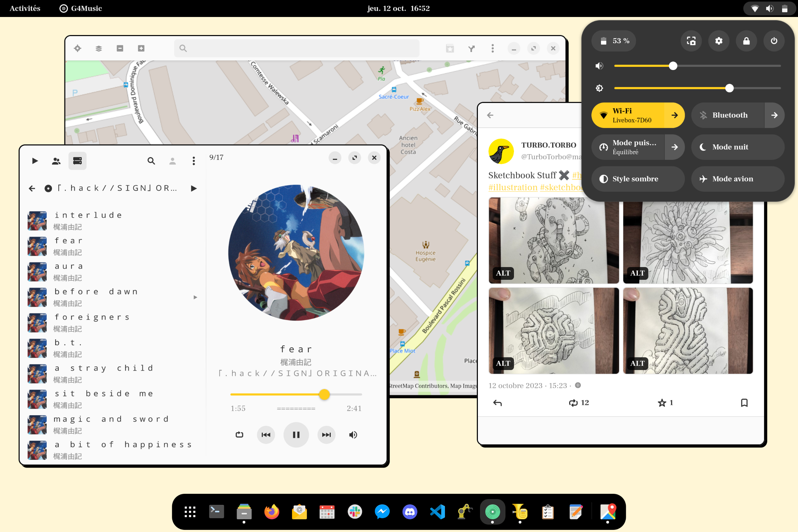The height and width of the screenshot is (532, 798).
Task: Bookmark the TURBO.TORBO post
Action: tap(744, 403)
